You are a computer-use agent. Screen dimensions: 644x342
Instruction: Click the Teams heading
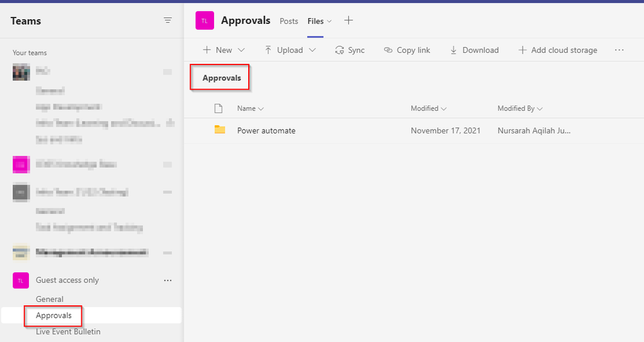26,21
